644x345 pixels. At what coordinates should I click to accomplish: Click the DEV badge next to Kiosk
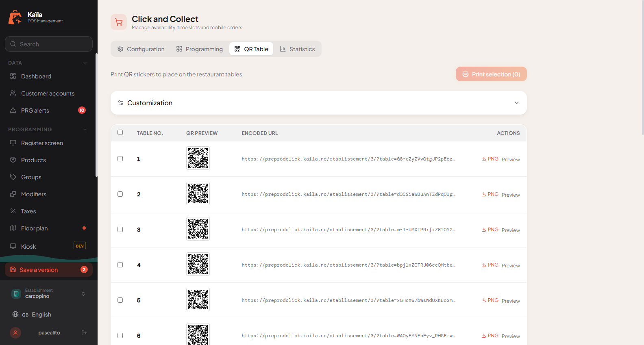pos(80,246)
